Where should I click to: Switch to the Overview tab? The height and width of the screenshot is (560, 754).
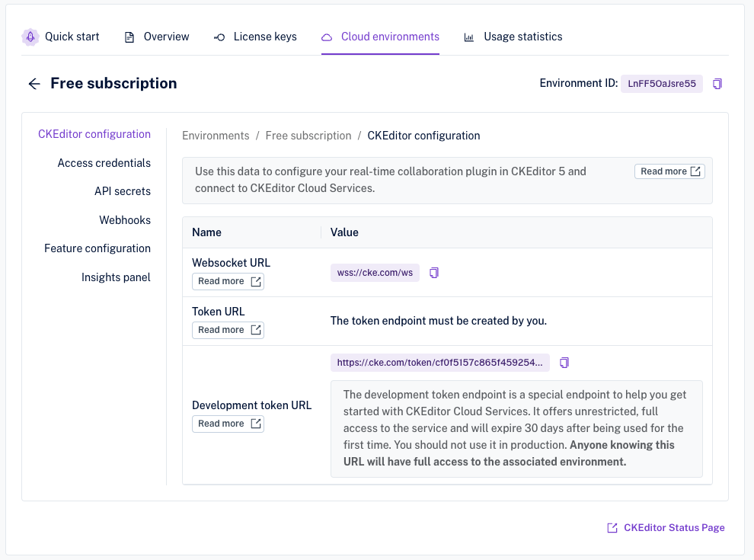pos(157,37)
